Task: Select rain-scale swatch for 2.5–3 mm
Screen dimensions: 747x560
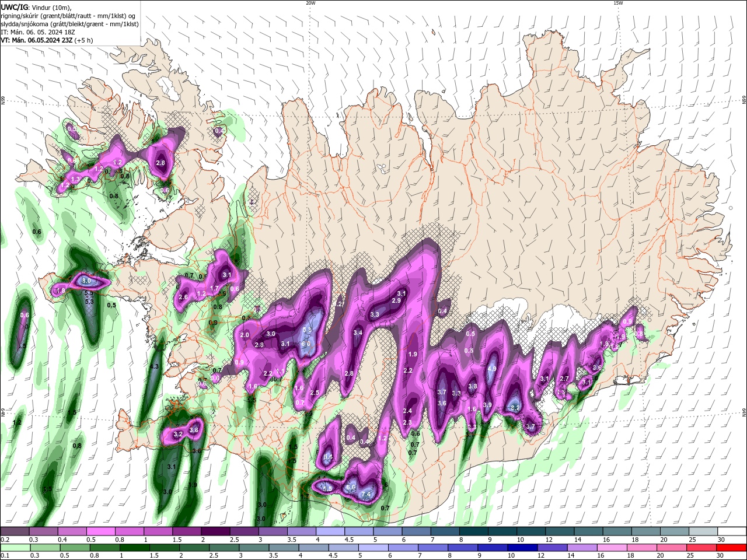Action: pyautogui.click(x=224, y=547)
